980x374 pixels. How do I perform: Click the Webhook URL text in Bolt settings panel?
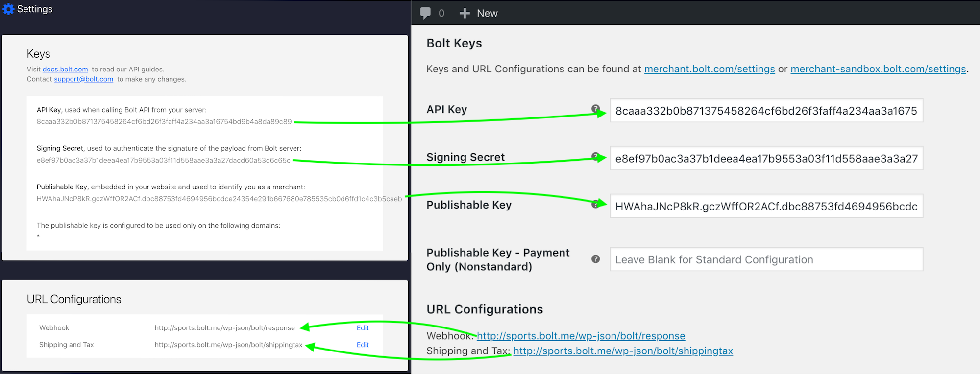225,328
